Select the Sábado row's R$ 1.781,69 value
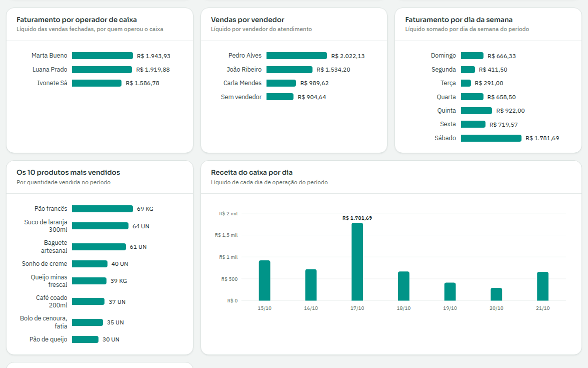The width and height of the screenshot is (588, 368). (x=542, y=138)
